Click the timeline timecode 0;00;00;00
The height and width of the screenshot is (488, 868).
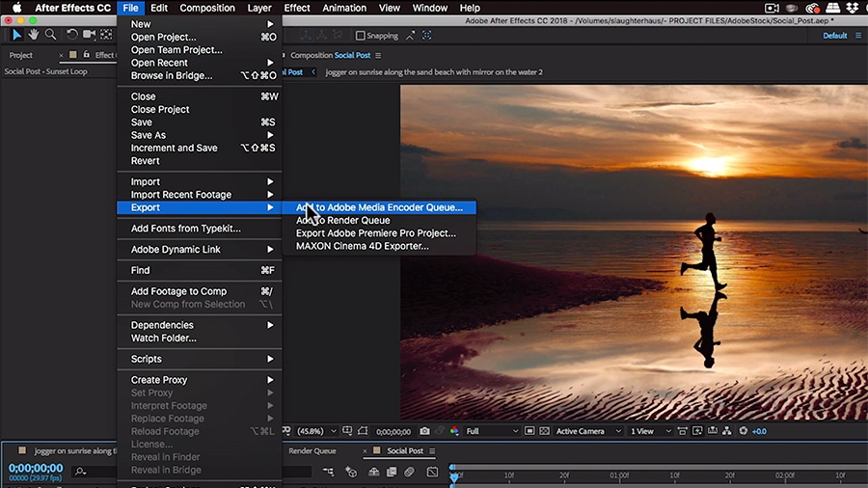coord(36,468)
